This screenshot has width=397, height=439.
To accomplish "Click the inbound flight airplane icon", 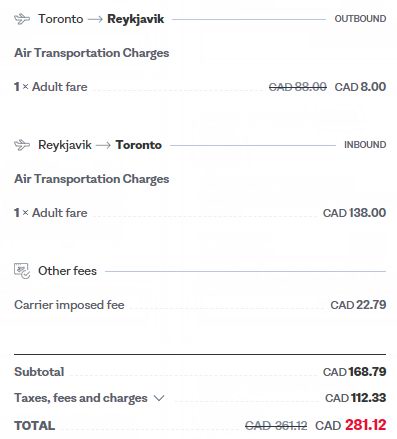I will 22,145.
